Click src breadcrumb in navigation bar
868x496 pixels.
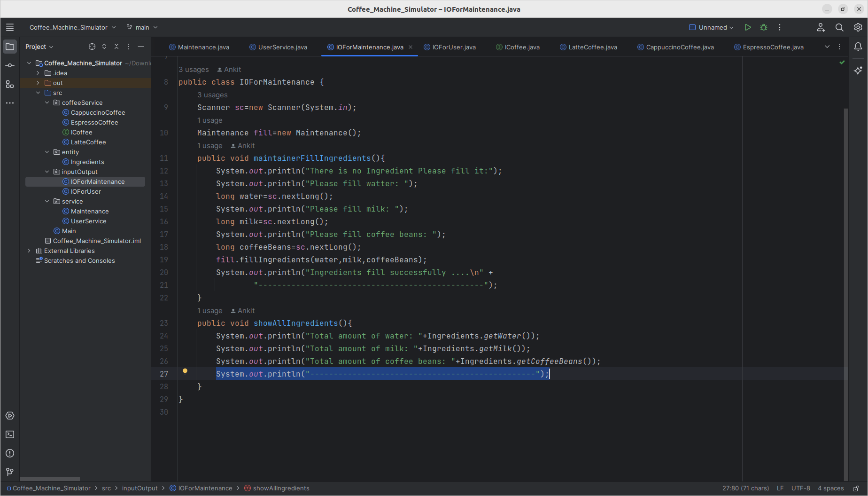(107, 488)
